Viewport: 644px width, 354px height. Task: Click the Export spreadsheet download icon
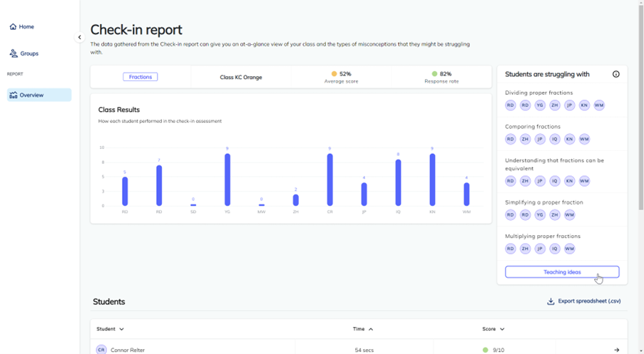pyautogui.click(x=551, y=301)
